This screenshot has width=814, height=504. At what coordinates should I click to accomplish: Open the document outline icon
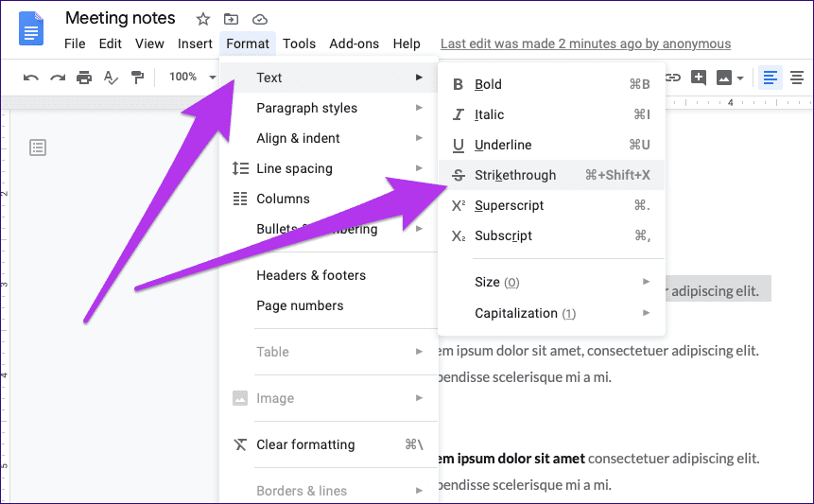38,147
